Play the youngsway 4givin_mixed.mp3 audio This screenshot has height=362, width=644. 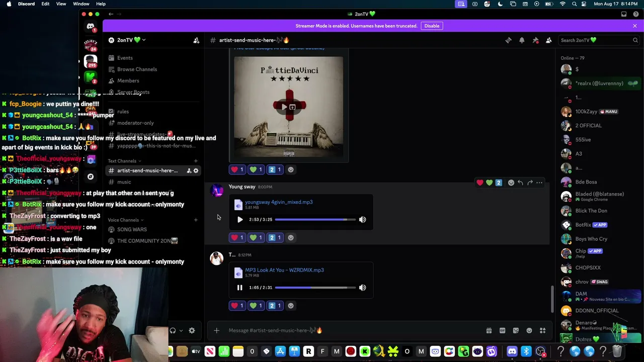point(239,220)
